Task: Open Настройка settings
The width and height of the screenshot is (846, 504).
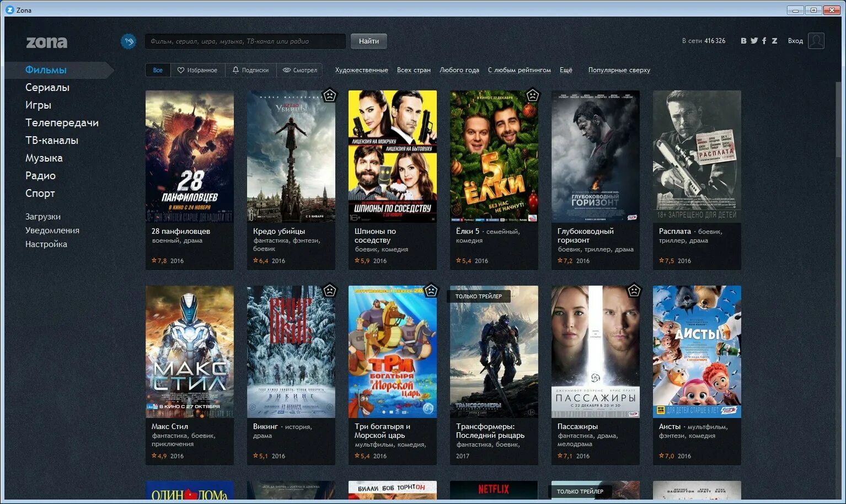Action: pos(46,244)
